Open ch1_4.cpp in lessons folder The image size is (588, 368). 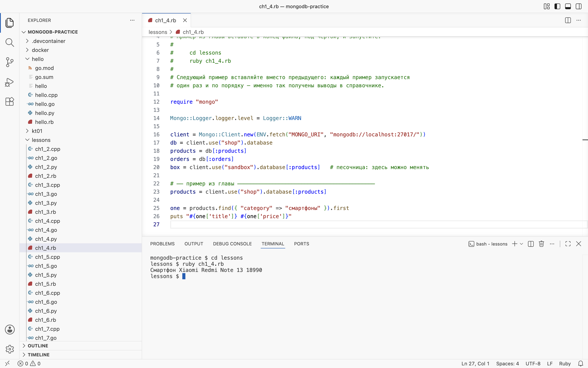coord(81,221)
